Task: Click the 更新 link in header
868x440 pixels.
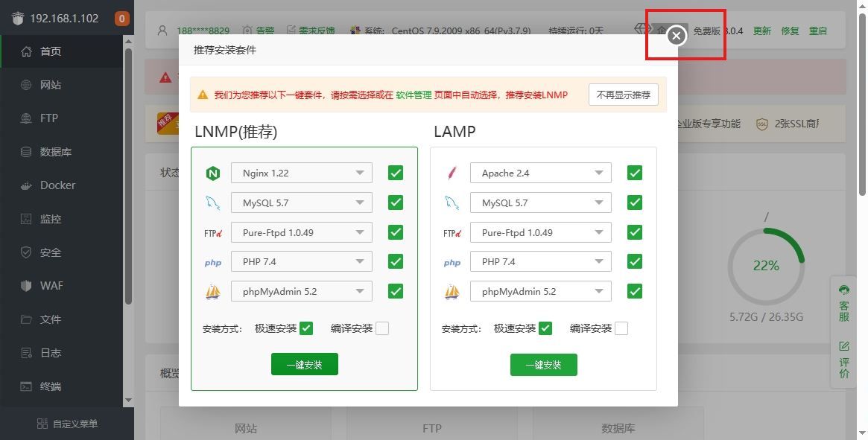Action: coord(761,31)
